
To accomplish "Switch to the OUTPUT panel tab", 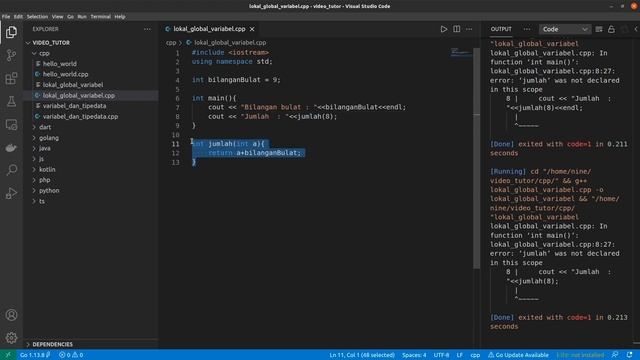I will coord(501,29).
